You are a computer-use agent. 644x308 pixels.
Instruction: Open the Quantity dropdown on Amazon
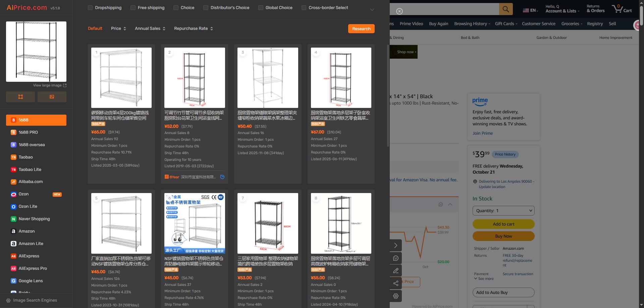click(503, 211)
